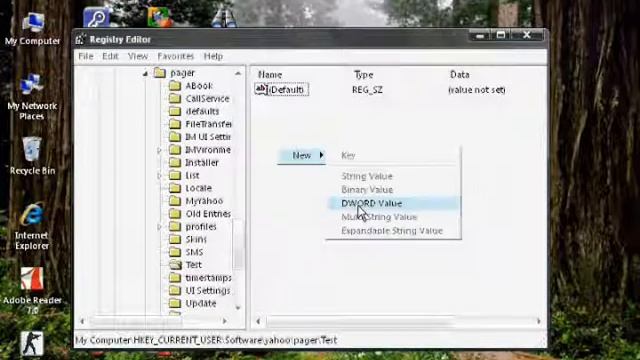Click the Skins folder icon

pos(175,239)
